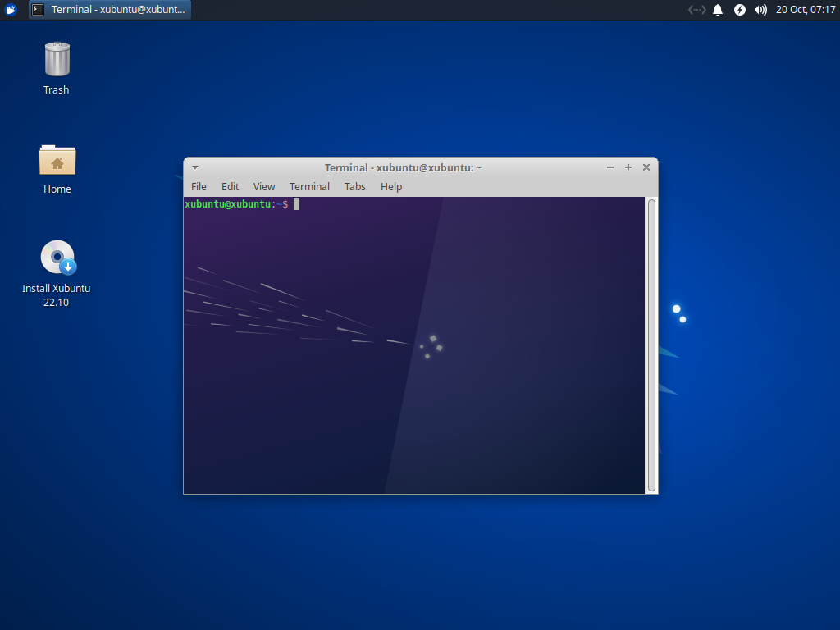Image resolution: width=840 pixels, height=630 pixels.
Task: Open the View menu in Terminal
Action: point(263,186)
